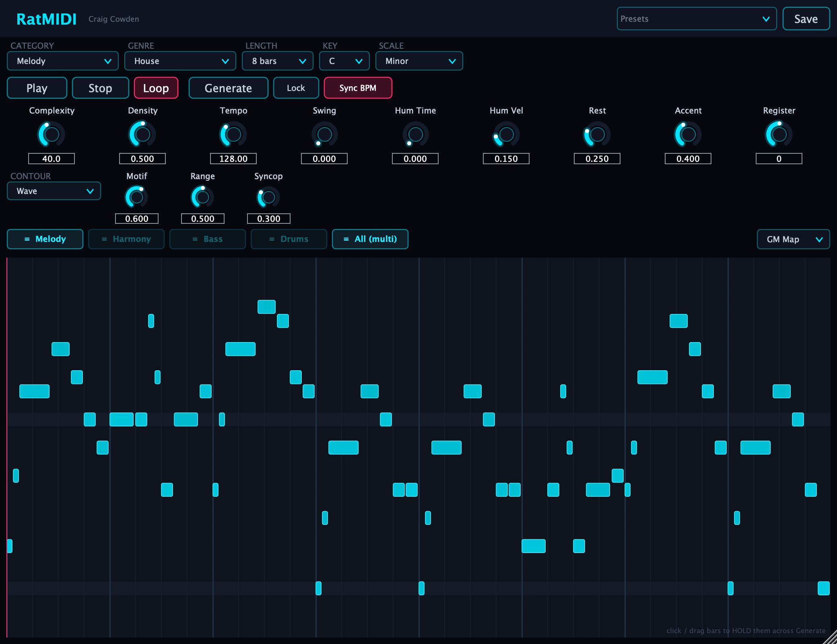Image resolution: width=837 pixels, height=644 pixels.
Task: Click the window resize grip corner
Action: 831,638
